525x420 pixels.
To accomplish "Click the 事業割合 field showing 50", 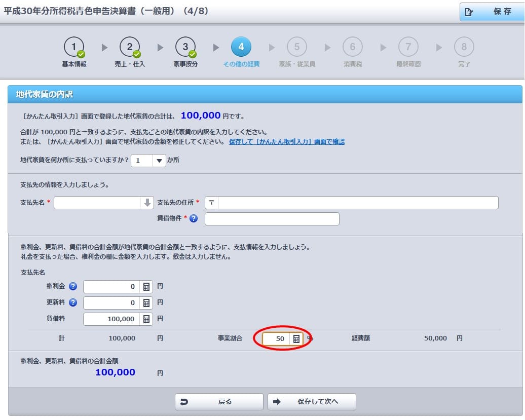I will point(277,338).
